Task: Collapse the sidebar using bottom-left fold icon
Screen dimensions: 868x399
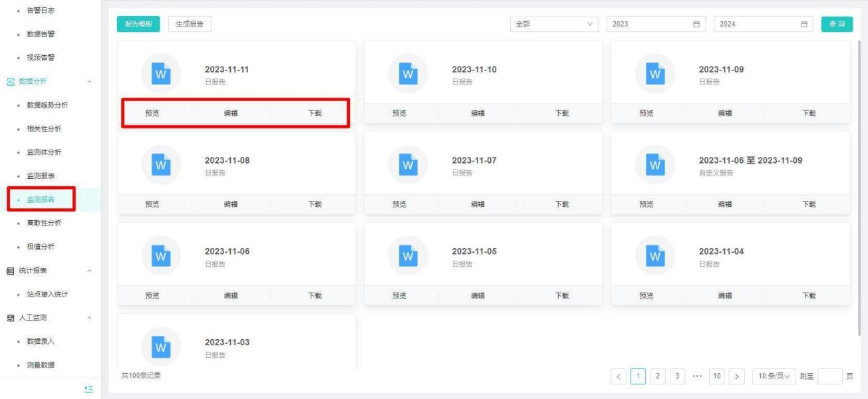Action: coord(88,389)
